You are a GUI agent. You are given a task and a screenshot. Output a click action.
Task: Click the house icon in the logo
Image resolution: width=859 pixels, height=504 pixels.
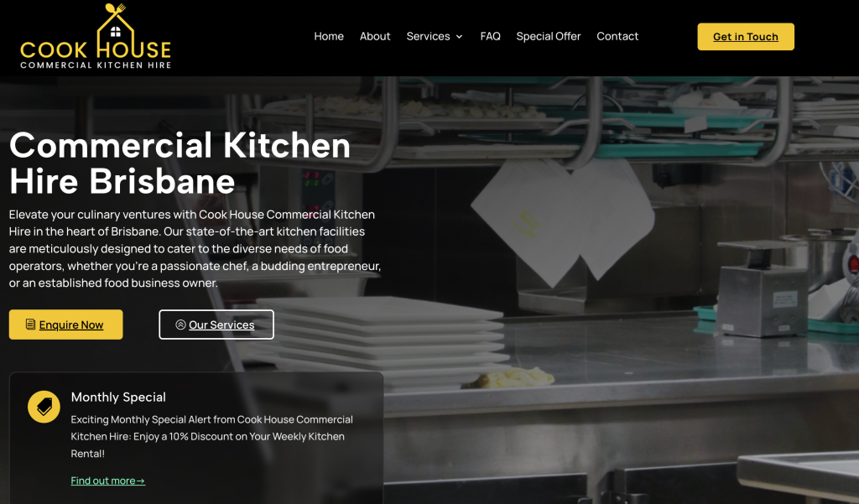click(x=115, y=30)
